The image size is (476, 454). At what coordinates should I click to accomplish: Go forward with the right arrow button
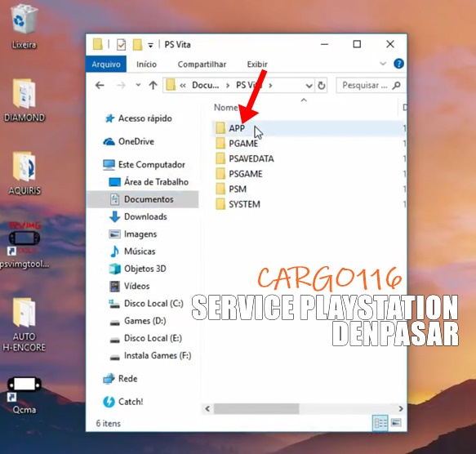(x=121, y=86)
